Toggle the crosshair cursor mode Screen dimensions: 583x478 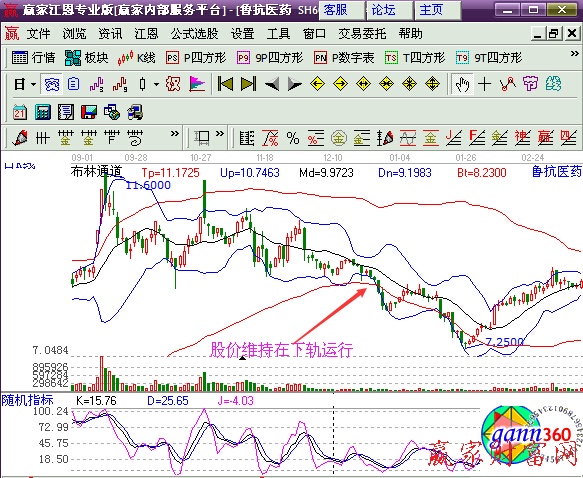[x=484, y=84]
